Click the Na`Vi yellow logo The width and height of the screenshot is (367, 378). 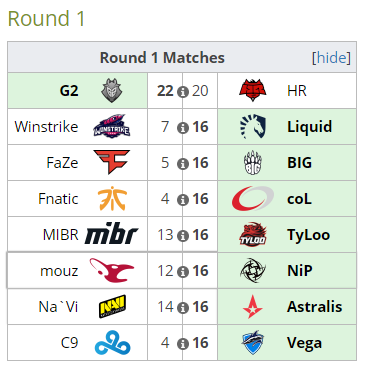112,306
